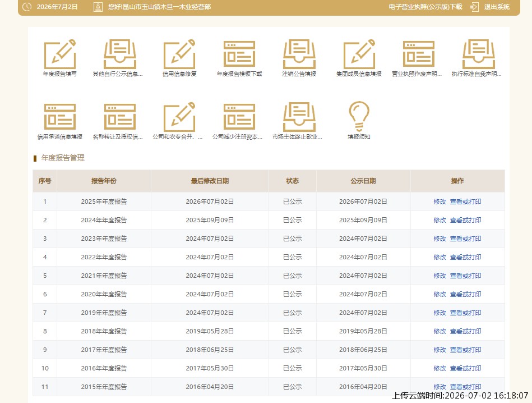Select the 2015年年度报告 cell
532x403 pixels.
coord(104,387)
